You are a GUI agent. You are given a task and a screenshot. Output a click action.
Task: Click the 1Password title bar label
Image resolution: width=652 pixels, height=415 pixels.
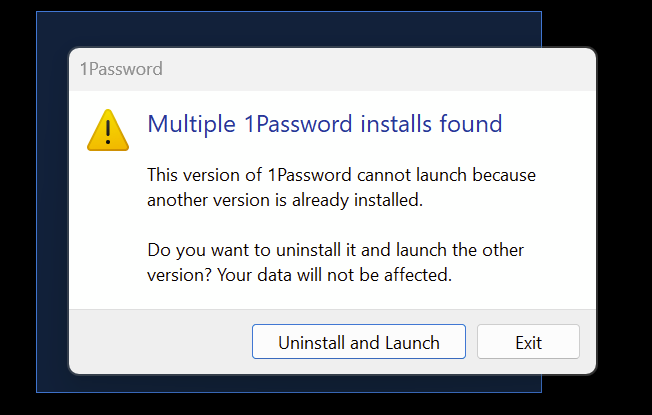pyautogui.click(x=121, y=69)
